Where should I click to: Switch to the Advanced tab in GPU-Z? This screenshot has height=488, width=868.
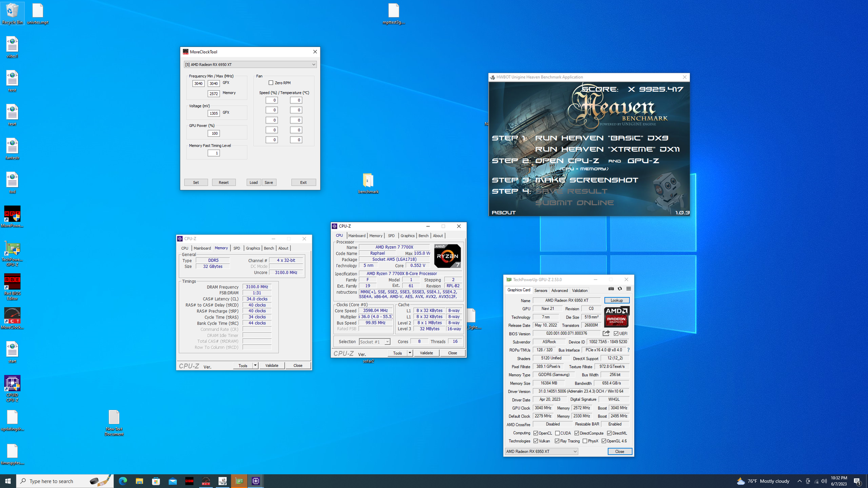click(x=559, y=291)
